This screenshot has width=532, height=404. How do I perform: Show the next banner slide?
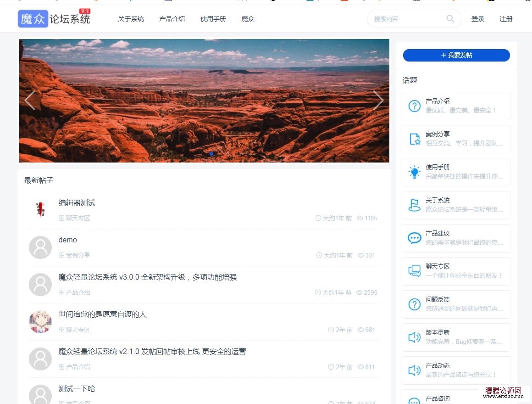378,100
